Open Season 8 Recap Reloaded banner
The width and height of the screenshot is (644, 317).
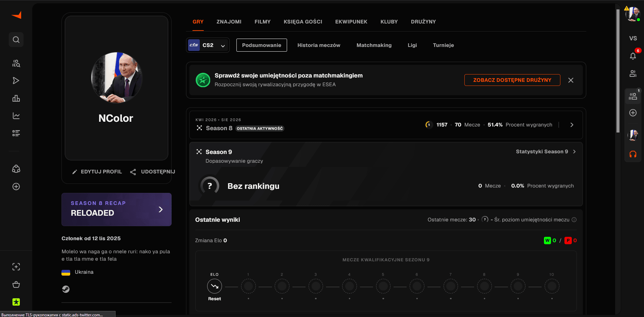(117, 209)
